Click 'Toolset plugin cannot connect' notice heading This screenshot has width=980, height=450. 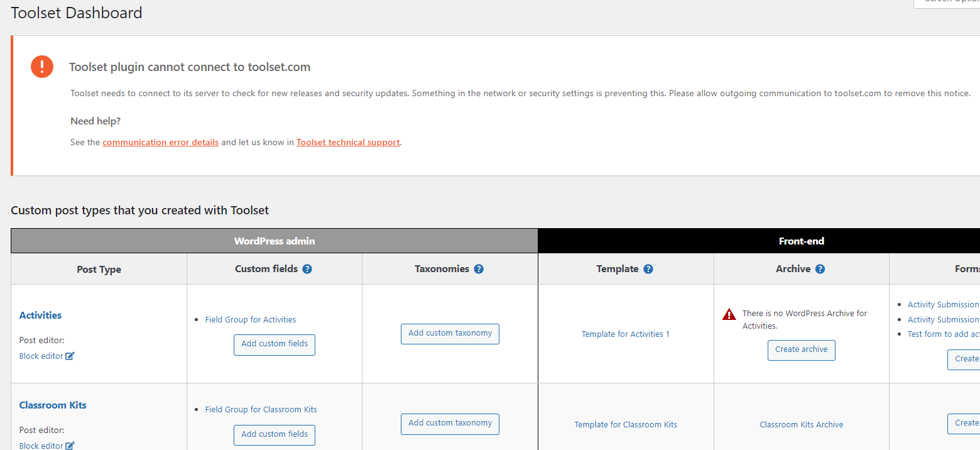(x=190, y=67)
